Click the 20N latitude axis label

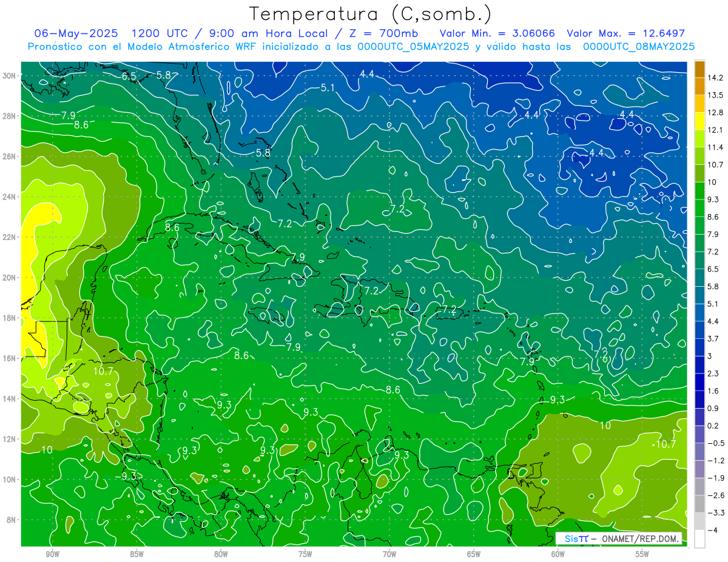10,278
